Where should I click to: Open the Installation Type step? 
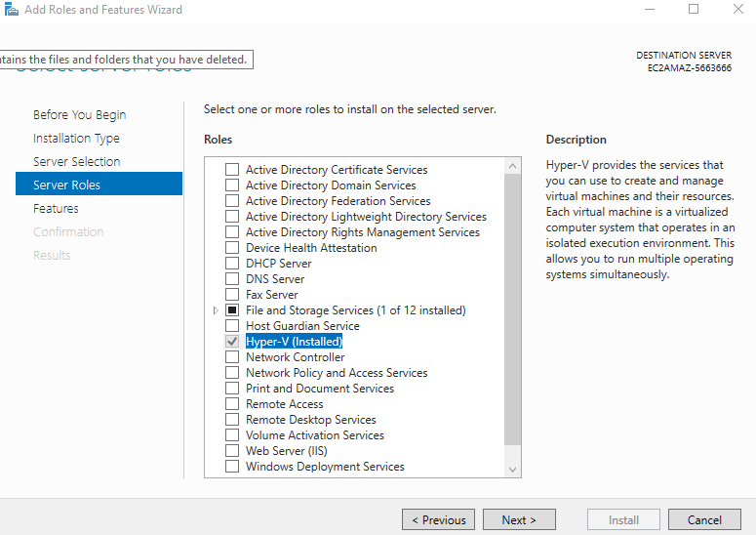coord(76,139)
